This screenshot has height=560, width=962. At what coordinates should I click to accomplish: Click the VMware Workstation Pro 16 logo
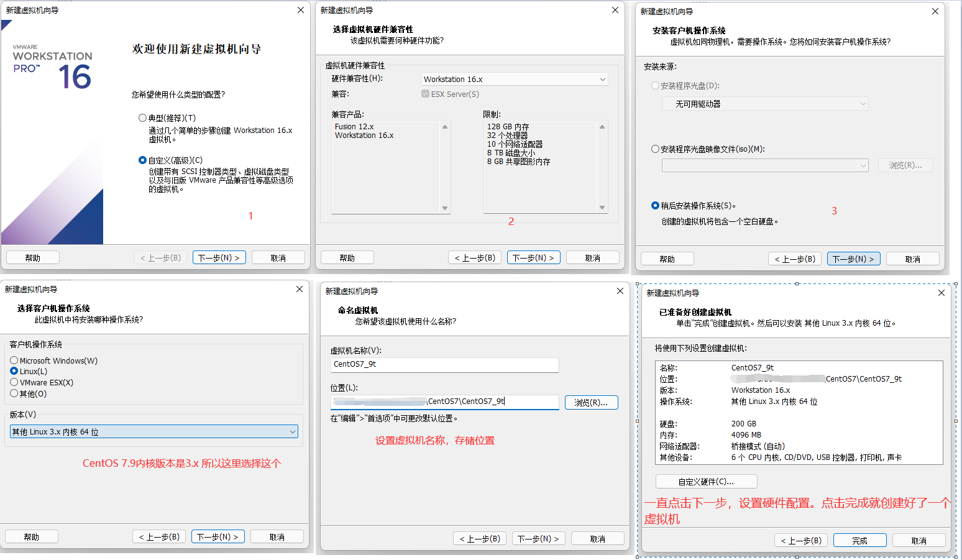click(x=52, y=67)
